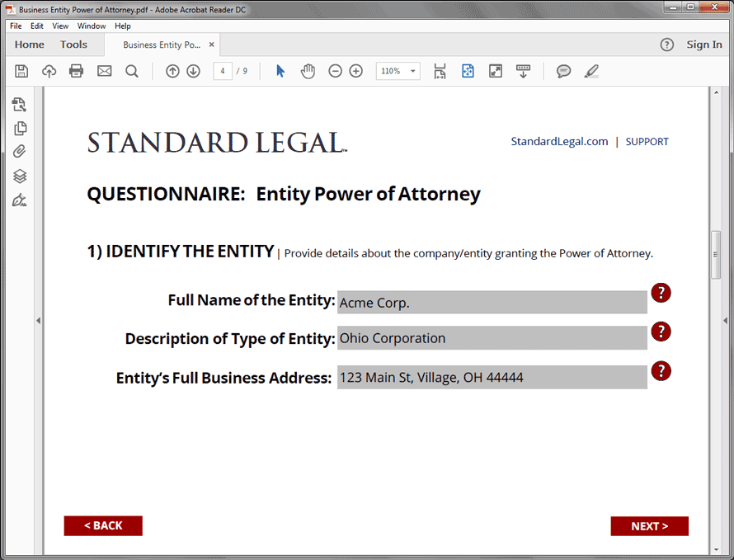Select the Highlight text pen tool
The image size is (734, 560).
591,71
